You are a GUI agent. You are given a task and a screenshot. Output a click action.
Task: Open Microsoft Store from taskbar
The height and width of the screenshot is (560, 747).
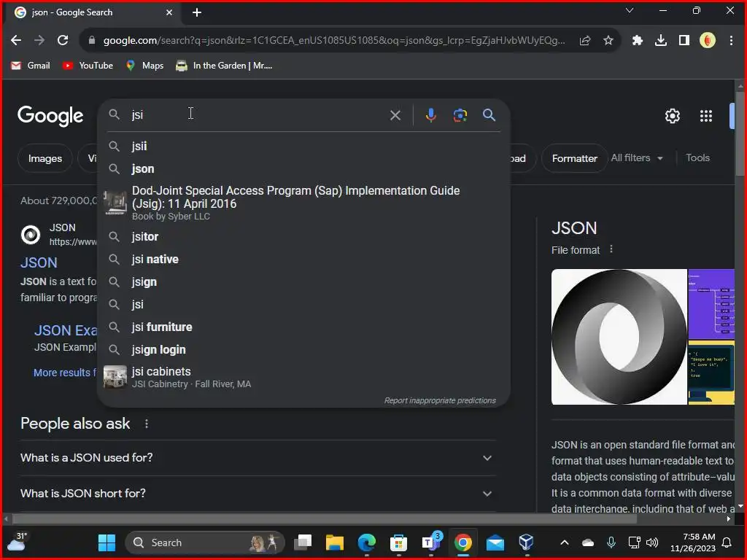click(x=398, y=542)
